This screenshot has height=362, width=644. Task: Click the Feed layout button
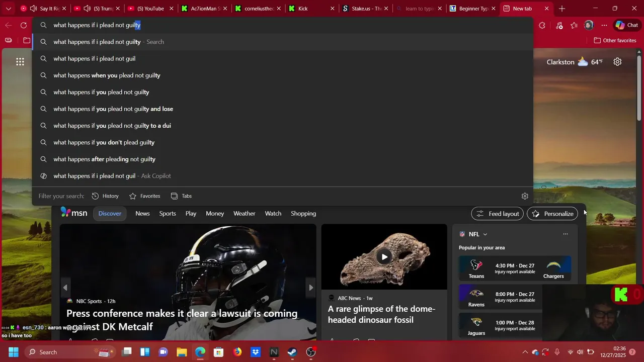tap(498, 214)
